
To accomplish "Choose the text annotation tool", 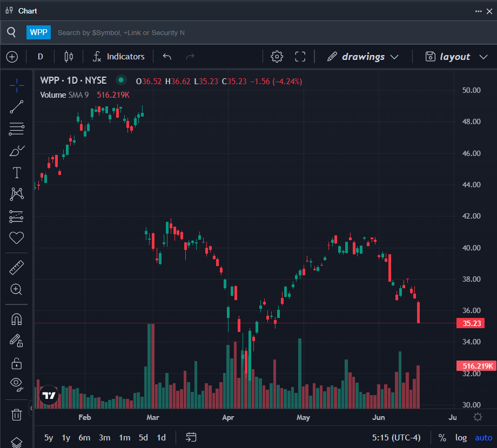I will click(x=17, y=173).
